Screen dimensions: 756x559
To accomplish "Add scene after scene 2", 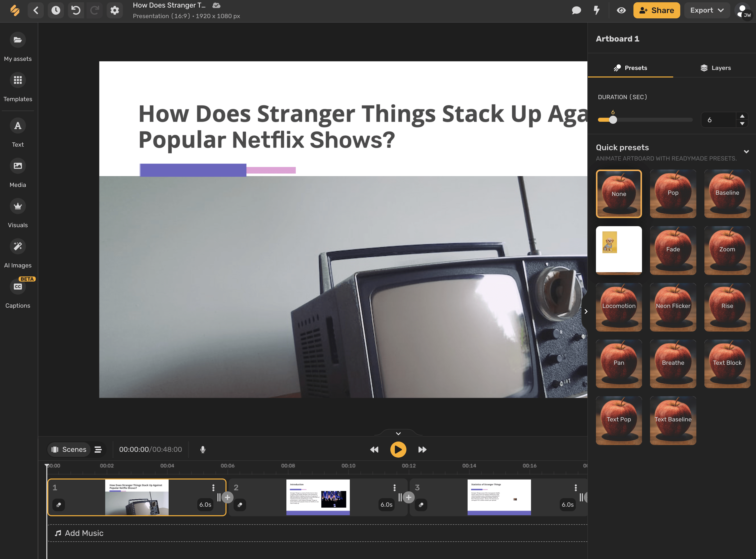I will (x=409, y=497).
